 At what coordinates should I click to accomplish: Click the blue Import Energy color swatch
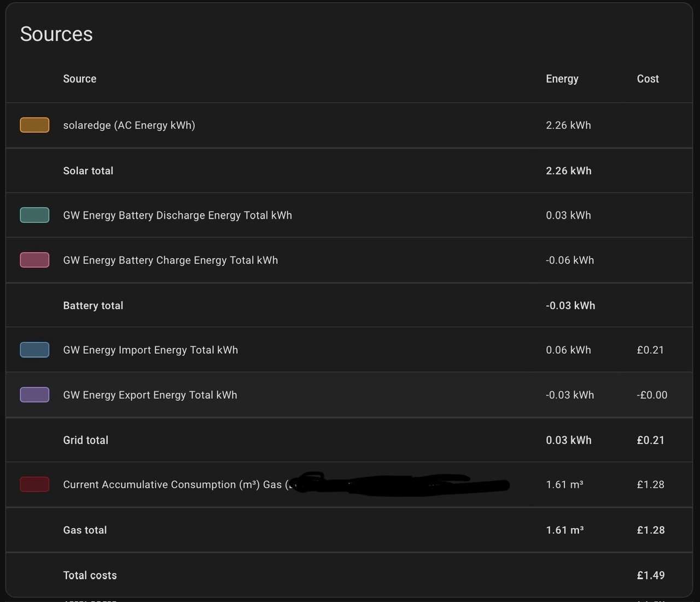pos(34,350)
